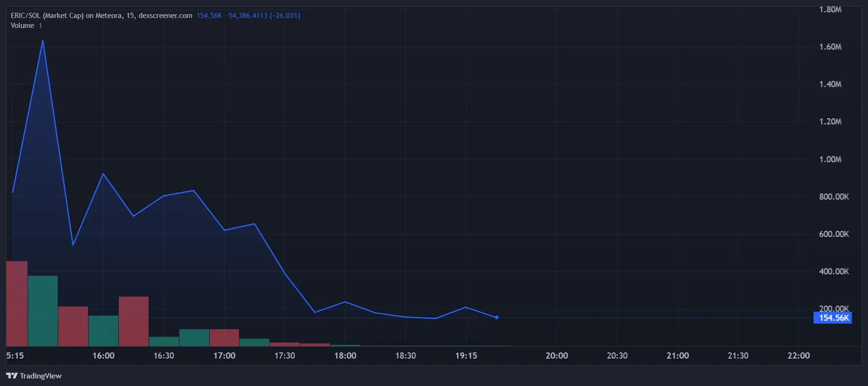
Task: Select the Volume indicator label
Action: pos(22,26)
